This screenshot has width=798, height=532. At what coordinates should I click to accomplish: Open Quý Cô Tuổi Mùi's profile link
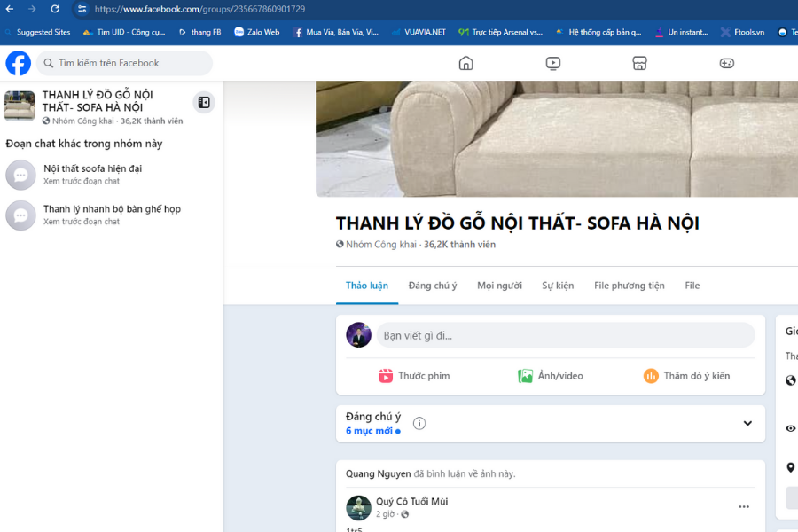point(411,500)
